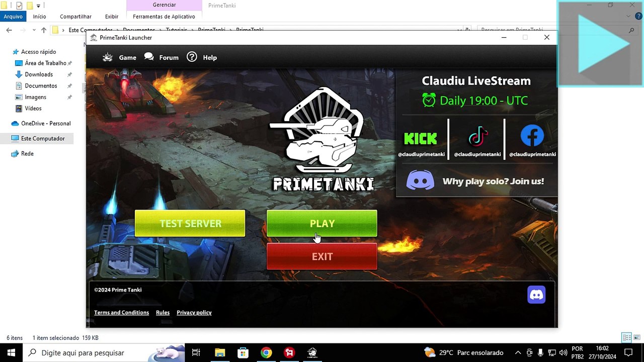Open the Kick channel logo
The image size is (644, 362).
[x=421, y=138]
